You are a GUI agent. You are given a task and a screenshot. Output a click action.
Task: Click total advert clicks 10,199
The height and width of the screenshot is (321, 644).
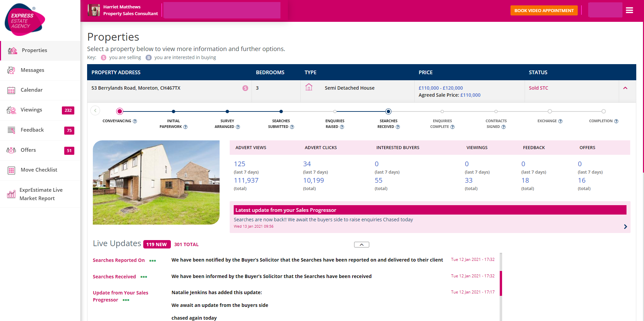[313, 180]
